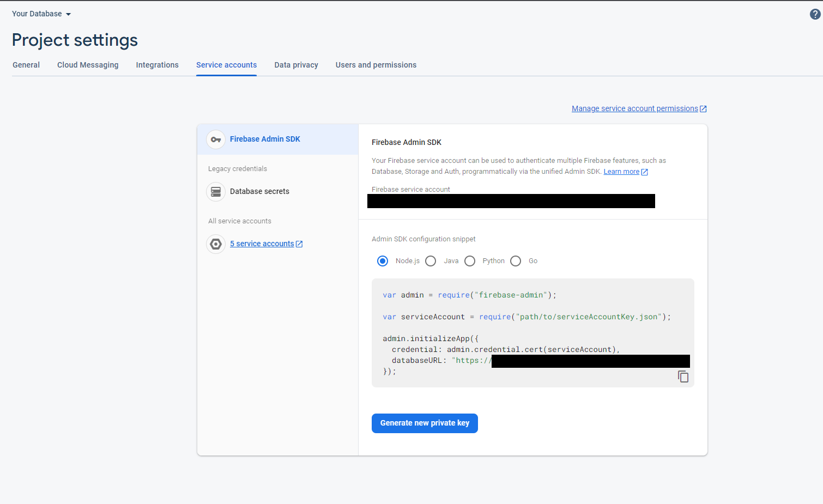Select the Node.js radio button
Screen dimensions: 823x504
383,261
